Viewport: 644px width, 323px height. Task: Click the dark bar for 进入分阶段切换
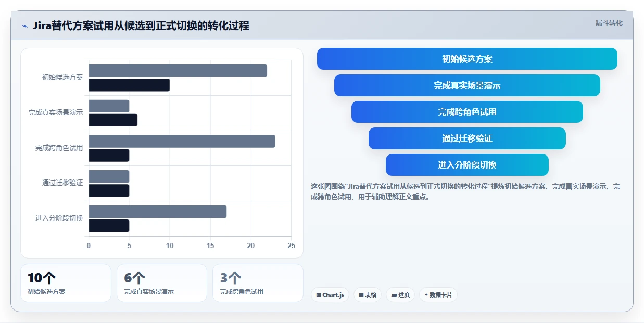coord(109,226)
